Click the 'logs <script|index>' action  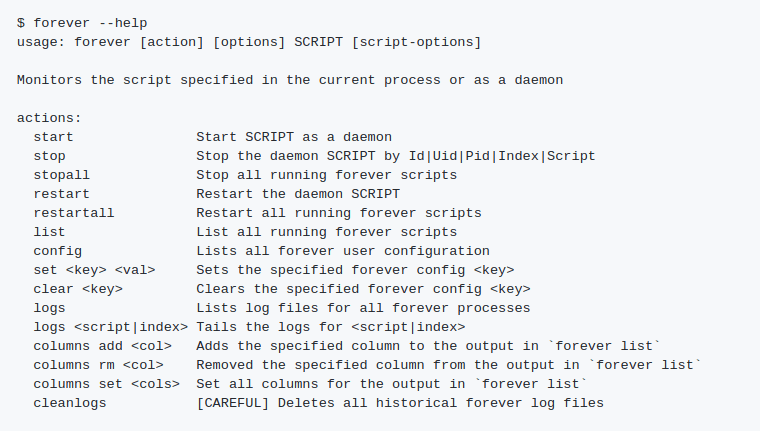click(110, 327)
